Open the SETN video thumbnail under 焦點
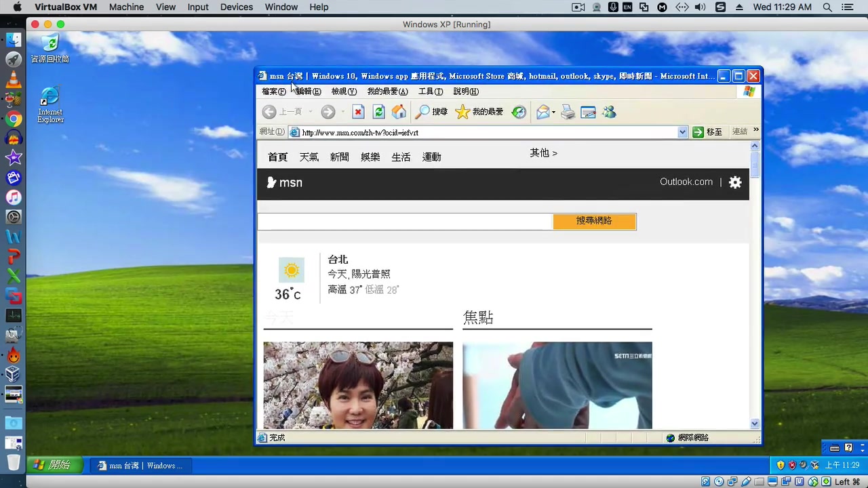The width and height of the screenshot is (868, 488). tap(557, 385)
